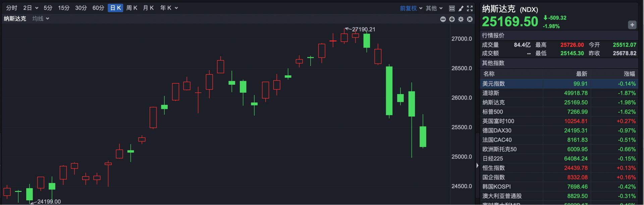Image resolution: width=644 pixels, height=205 pixels.
Task: Open the 年K period dropdown
Action: [169, 8]
